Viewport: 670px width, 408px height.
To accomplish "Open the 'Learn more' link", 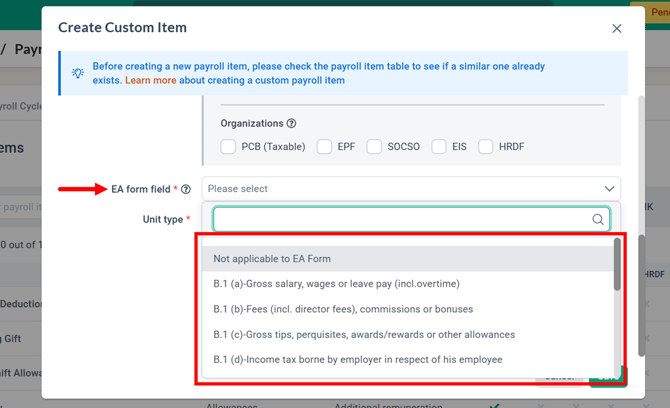I will pyautogui.click(x=151, y=80).
